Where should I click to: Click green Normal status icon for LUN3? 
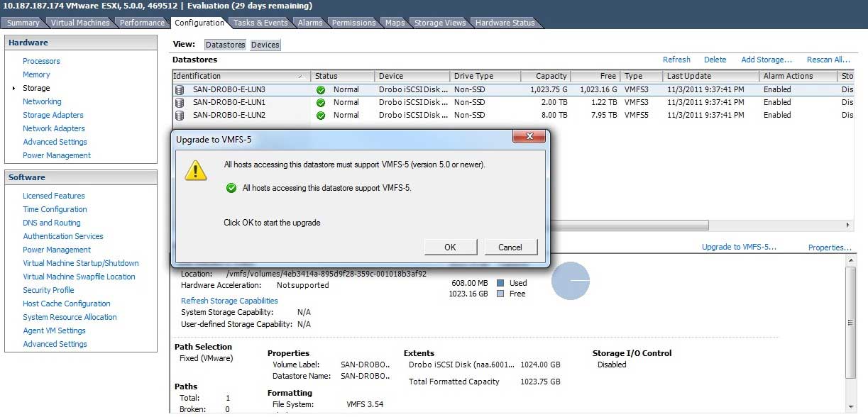pyautogui.click(x=321, y=90)
